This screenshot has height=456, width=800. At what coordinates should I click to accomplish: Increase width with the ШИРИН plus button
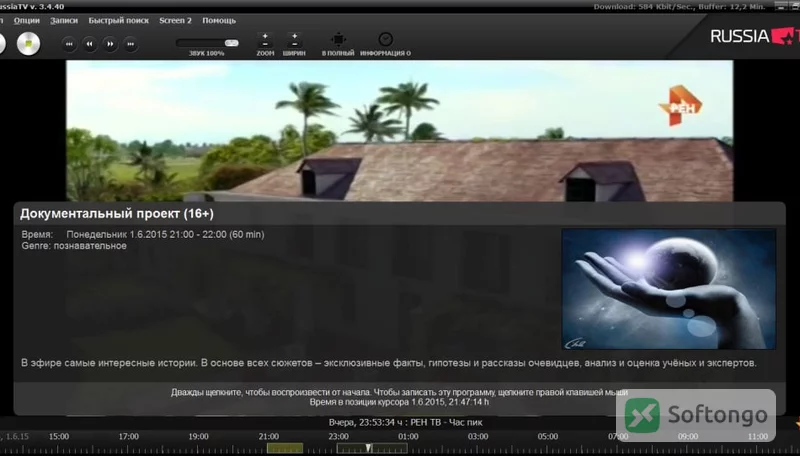294,36
